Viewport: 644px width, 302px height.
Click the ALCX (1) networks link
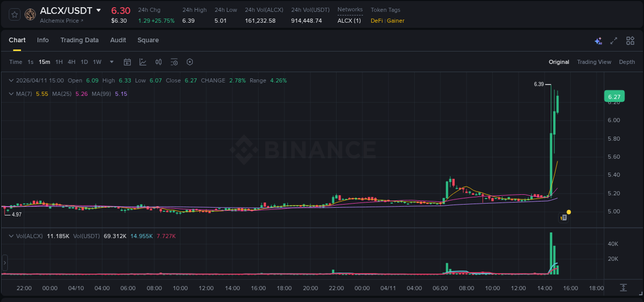click(349, 21)
